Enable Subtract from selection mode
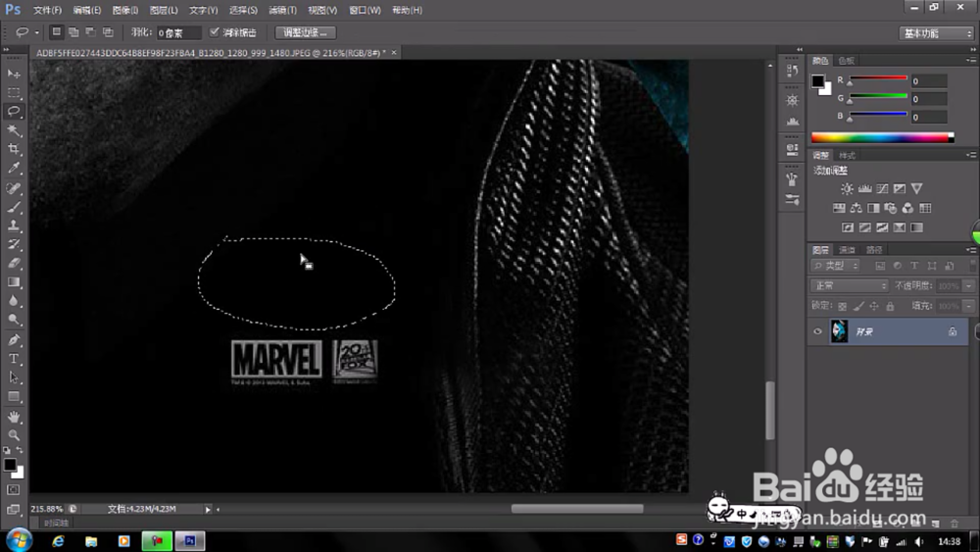 coord(90,32)
